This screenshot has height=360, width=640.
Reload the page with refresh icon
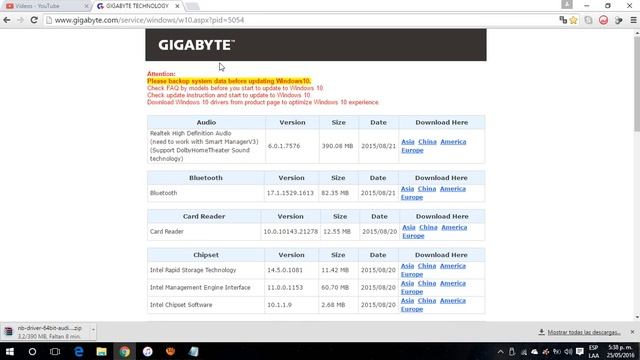[x=34, y=20]
